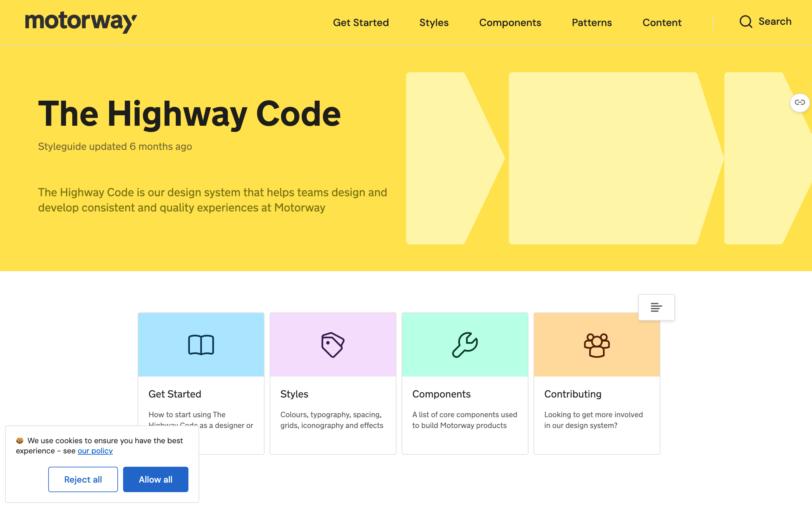Copy link using the chain icon button
This screenshot has width=812, height=508.
tap(800, 103)
